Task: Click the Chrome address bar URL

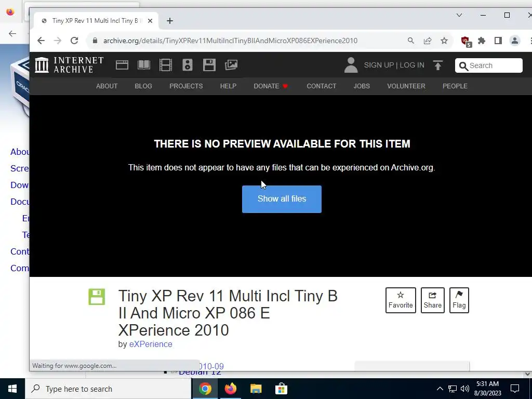Action: point(230,41)
